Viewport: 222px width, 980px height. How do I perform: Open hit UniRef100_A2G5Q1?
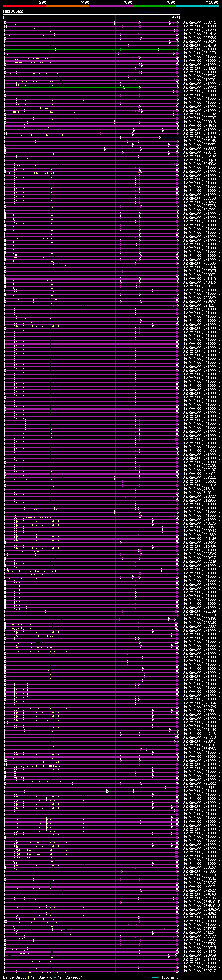click(199, 481)
